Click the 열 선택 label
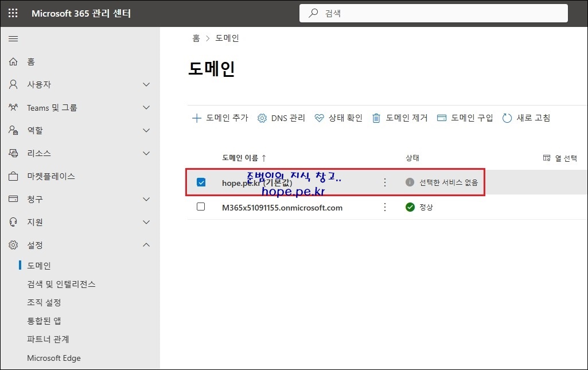The height and width of the screenshot is (370, 588). pos(566,158)
